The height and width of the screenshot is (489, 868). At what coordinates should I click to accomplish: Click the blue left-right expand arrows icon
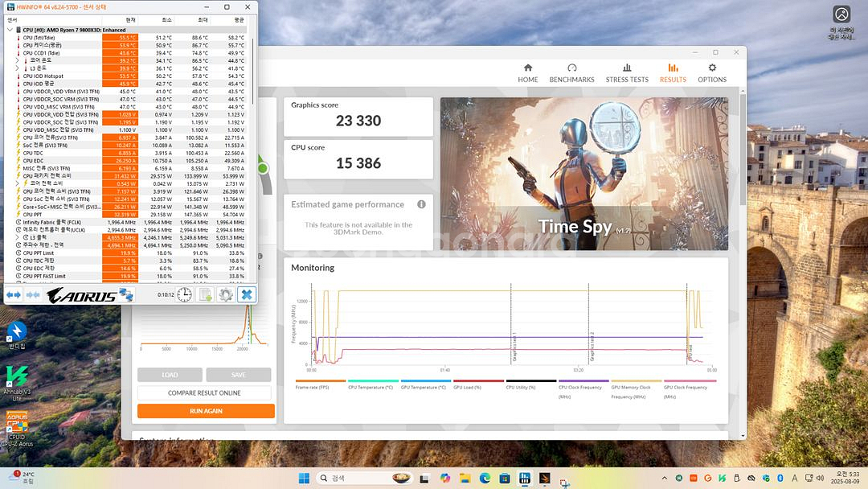[x=14, y=295]
